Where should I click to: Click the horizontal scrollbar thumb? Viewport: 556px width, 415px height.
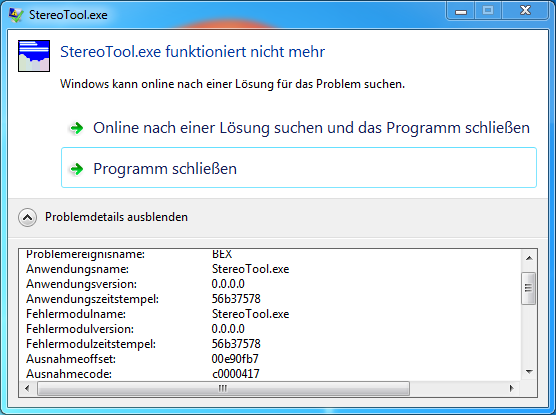[x=223, y=388]
